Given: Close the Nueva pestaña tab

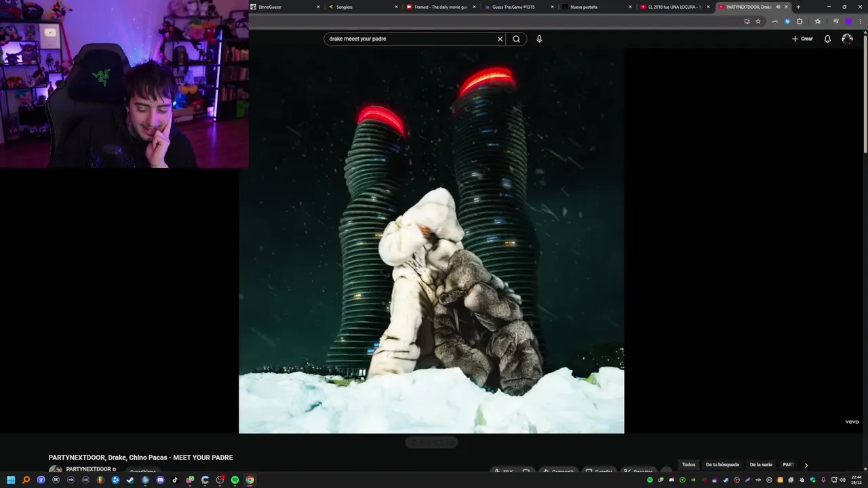Looking at the screenshot, I should pos(631,7).
